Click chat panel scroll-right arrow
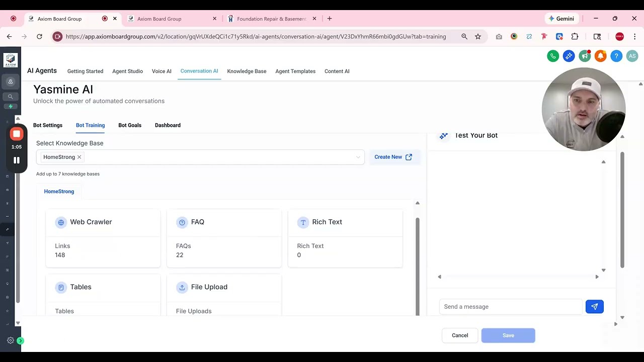Screen dimensions: 644x362 [597, 277]
